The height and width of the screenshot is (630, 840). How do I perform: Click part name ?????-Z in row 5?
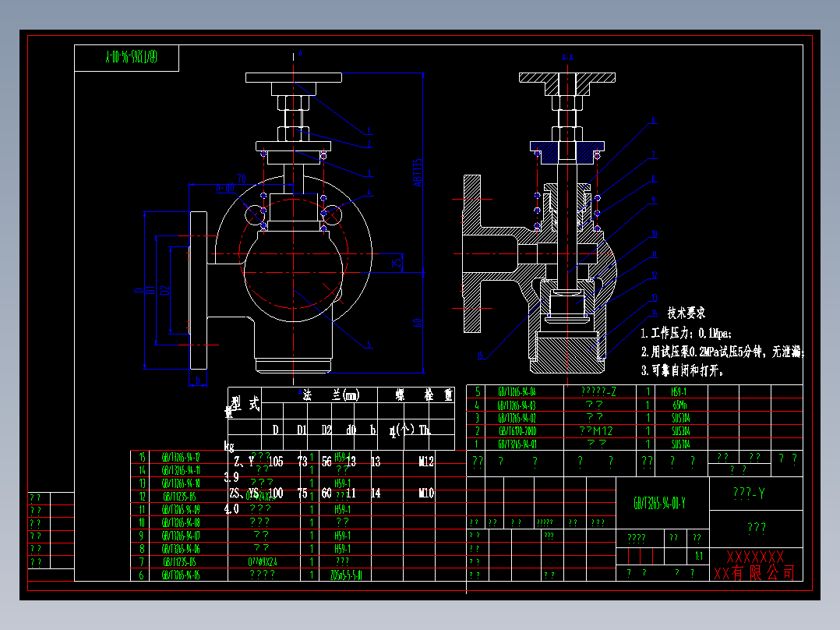pos(599,391)
